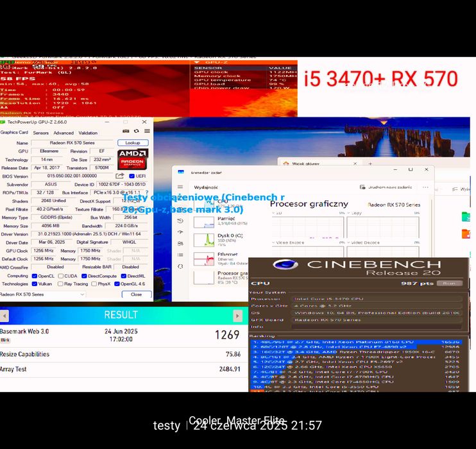Image resolution: width=476 pixels, height=449 pixels.
Task: Click the GPU-Z title bar app icon
Action: point(3,122)
